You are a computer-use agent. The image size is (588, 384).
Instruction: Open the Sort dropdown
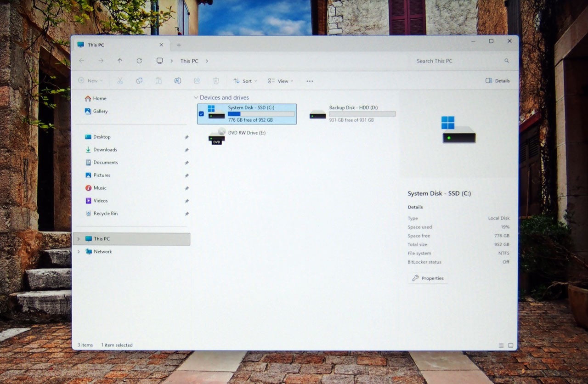245,81
